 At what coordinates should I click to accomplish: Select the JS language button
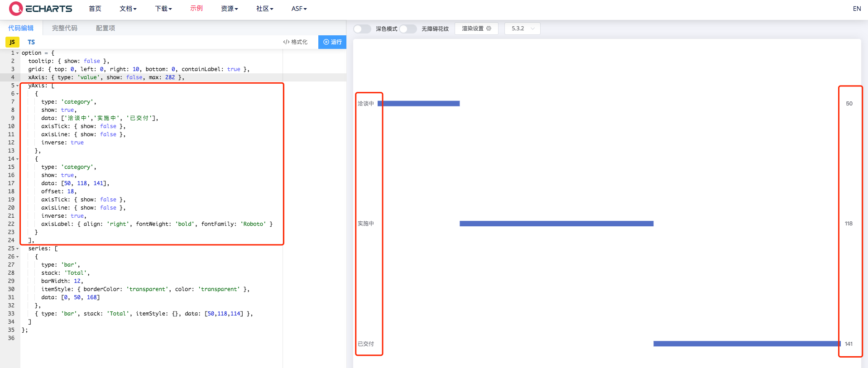click(x=12, y=42)
